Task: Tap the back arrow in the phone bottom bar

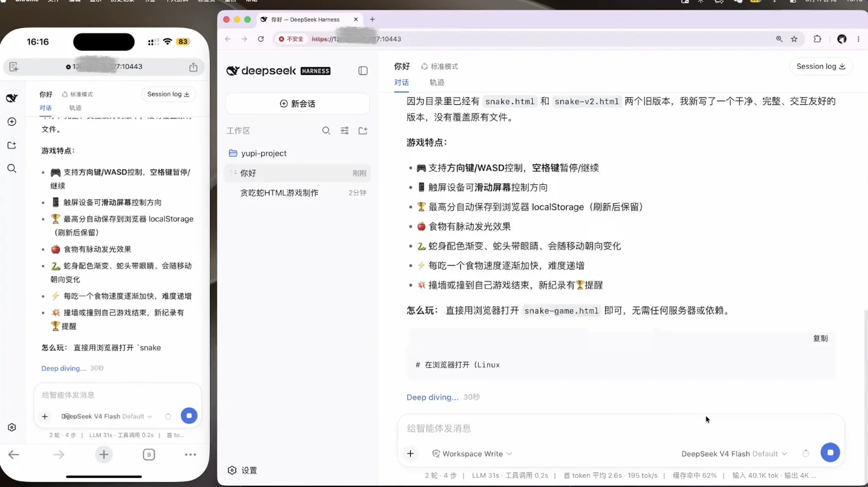Action: click(13, 455)
